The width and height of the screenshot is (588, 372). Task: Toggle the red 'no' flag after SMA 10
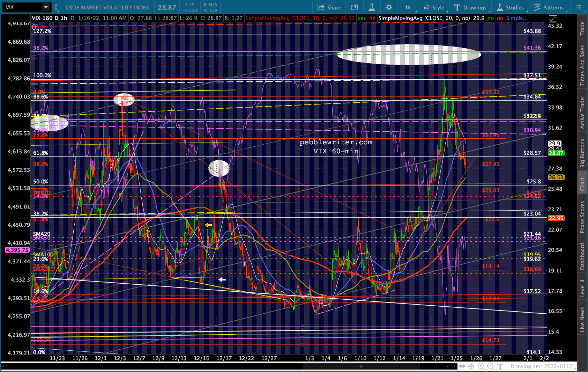[x=372, y=18]
